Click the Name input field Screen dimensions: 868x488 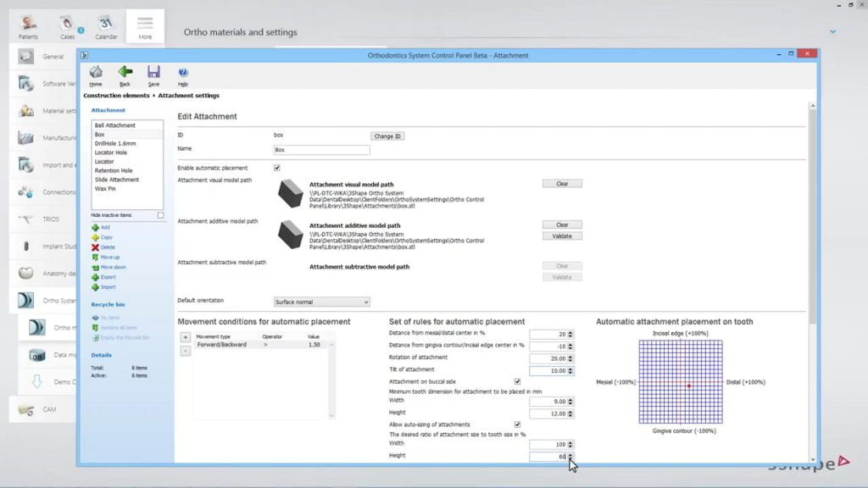click(322, 150)
